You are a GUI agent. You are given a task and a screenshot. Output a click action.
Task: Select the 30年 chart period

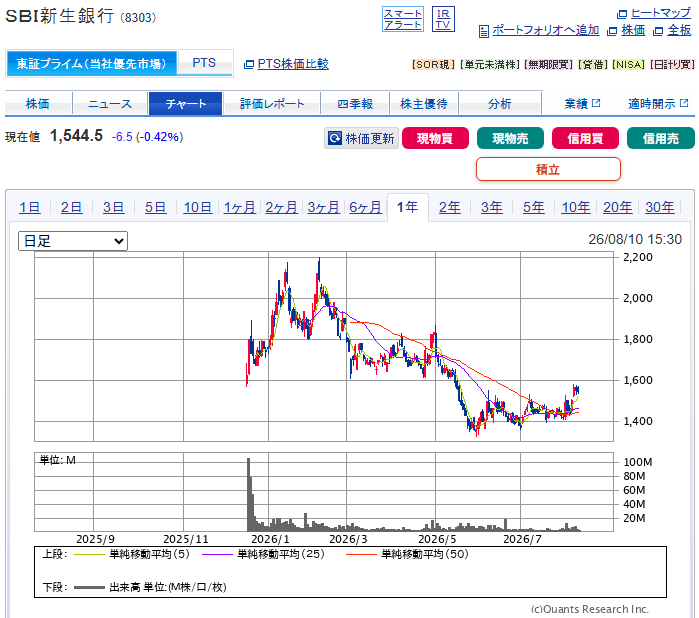tap(660, 207)
